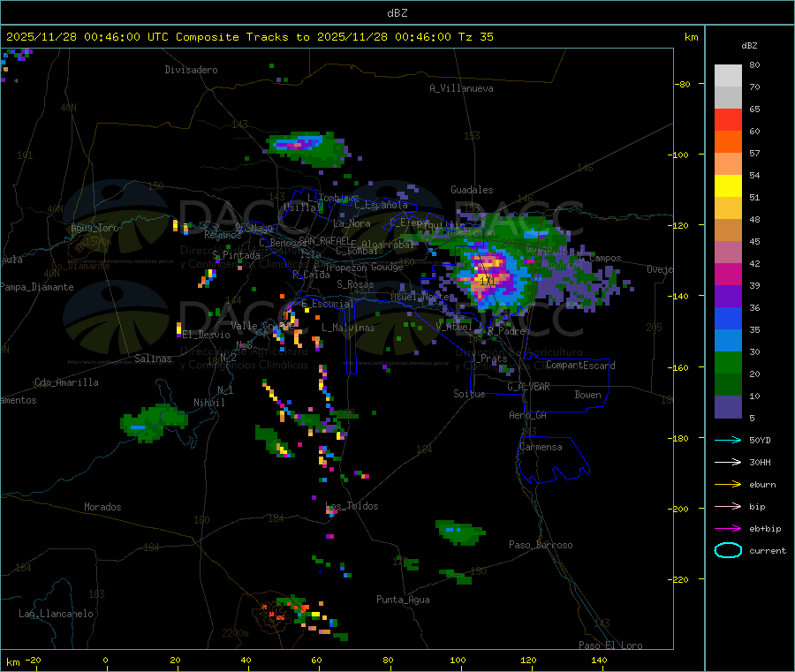Screen dimensions: 795x672
Task: Click the 'C_Española' map label
Action: pyautogui.click(x=381, y=205)
